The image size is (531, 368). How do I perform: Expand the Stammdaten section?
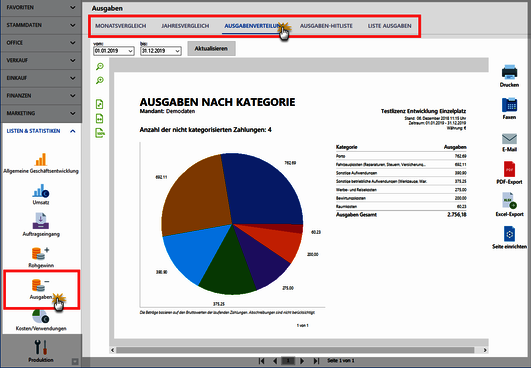point(41,25)
